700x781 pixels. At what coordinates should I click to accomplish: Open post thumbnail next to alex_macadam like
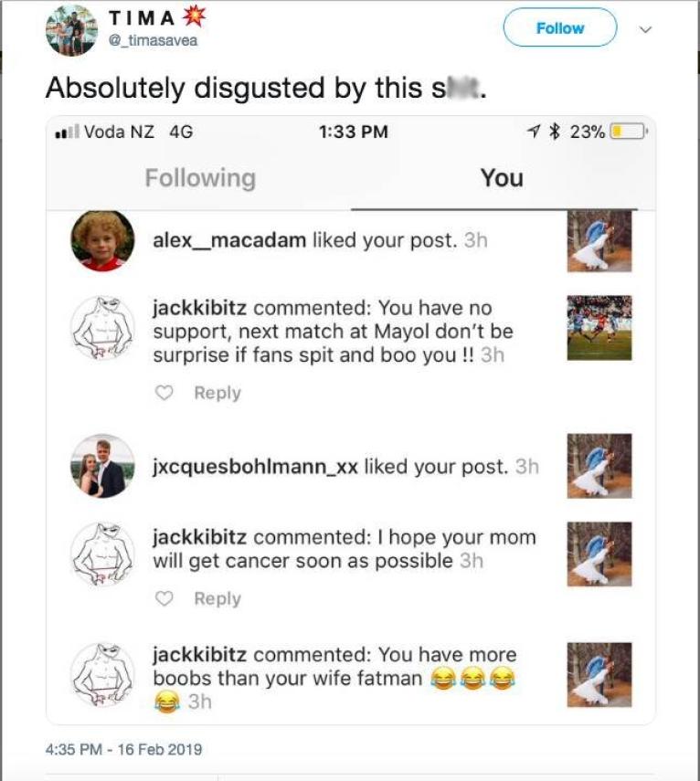point(599,241)
